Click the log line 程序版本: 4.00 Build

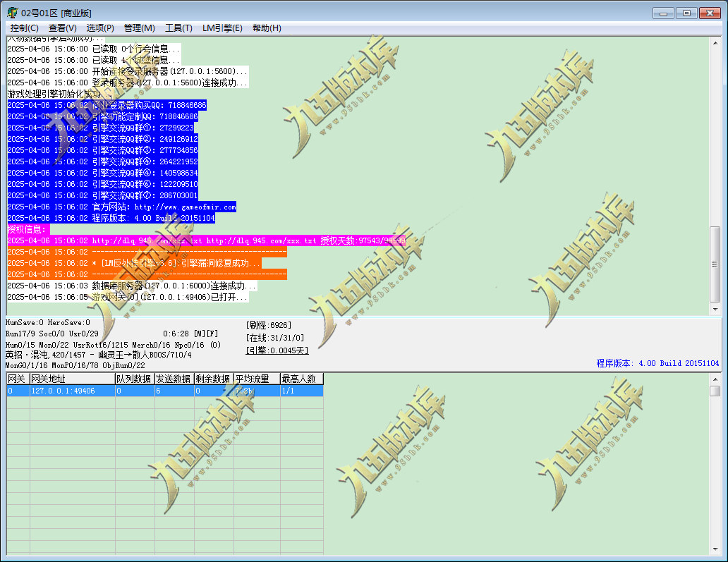pos(111,218)
